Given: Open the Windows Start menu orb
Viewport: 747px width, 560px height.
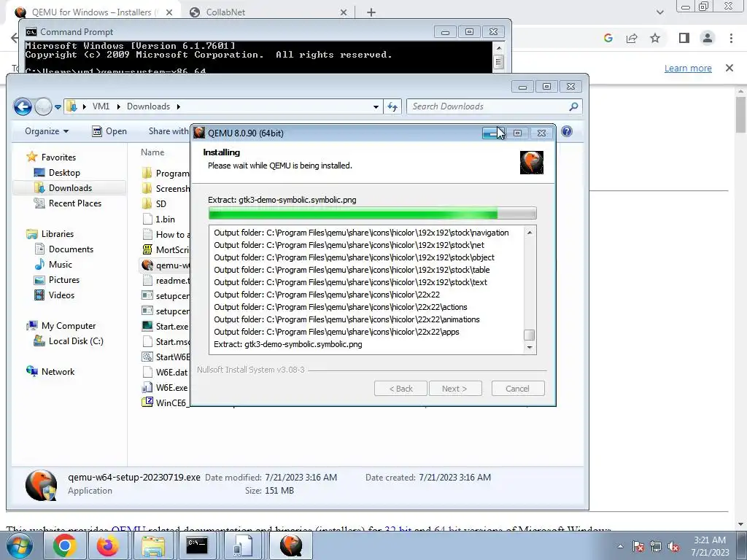Looking at the screenshot, I should pyautogui.click(x=20, y=545).
